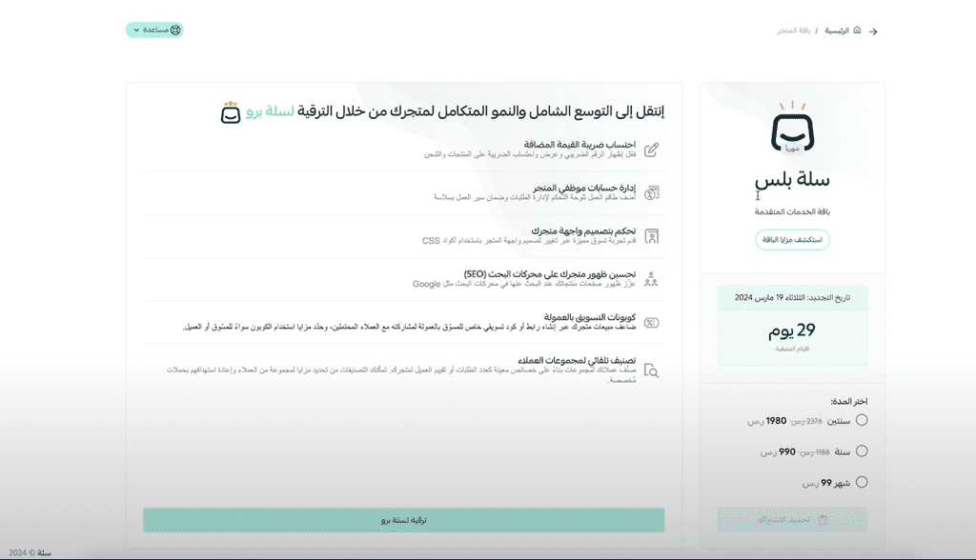Click the VAT calculation pencil icon
Screen dimensions: 976x560
(x=651, y=150)
